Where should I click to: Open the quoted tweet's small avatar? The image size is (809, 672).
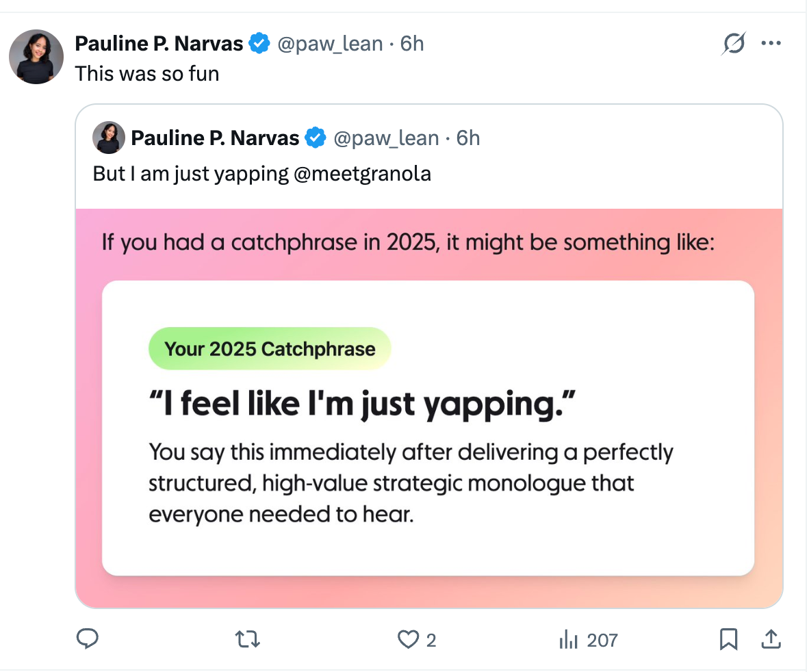[109, 138]
